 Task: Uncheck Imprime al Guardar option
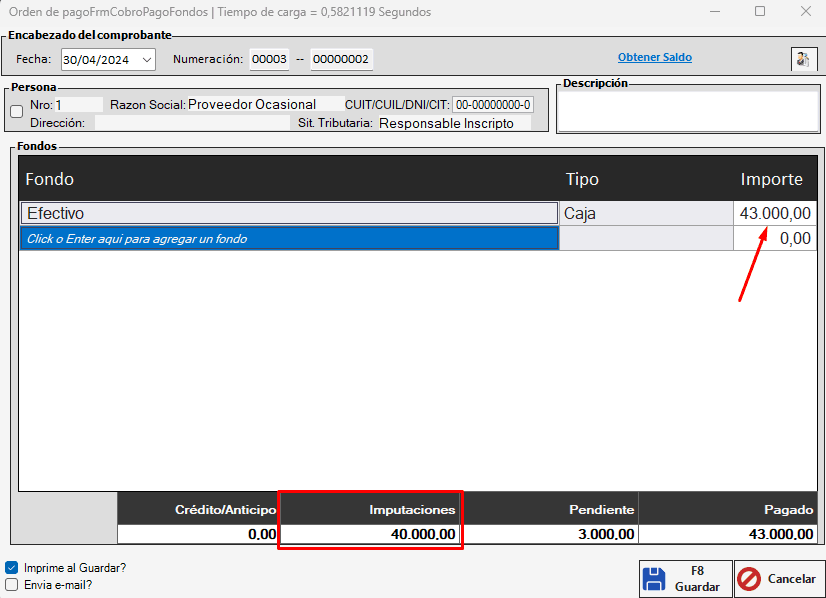[x=12, y=567]
